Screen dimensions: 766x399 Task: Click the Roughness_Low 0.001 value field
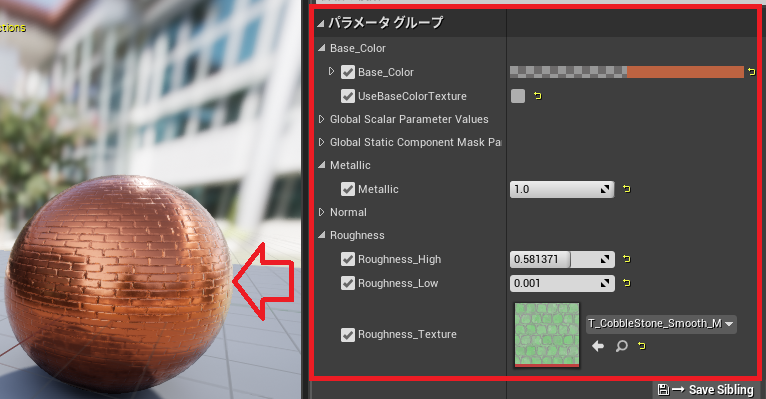point(562,283)
